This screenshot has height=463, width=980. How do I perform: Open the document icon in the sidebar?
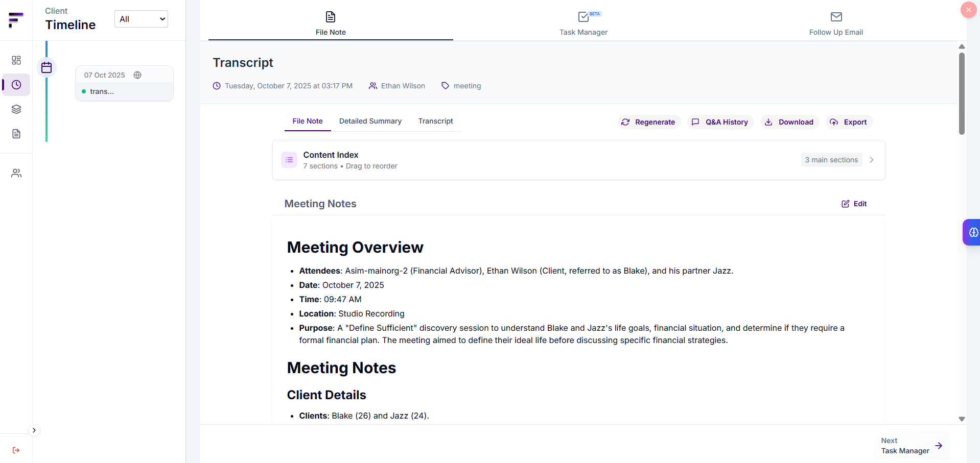(x=16, y=133)
